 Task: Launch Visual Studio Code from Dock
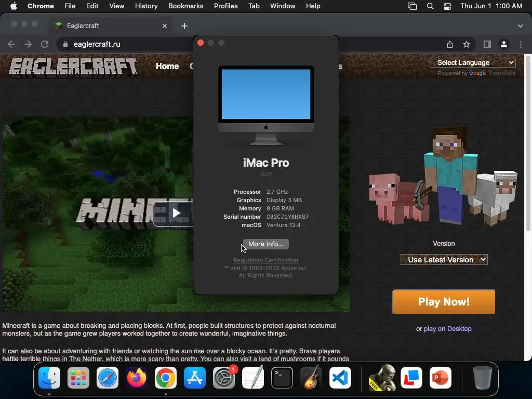[340, 378]
